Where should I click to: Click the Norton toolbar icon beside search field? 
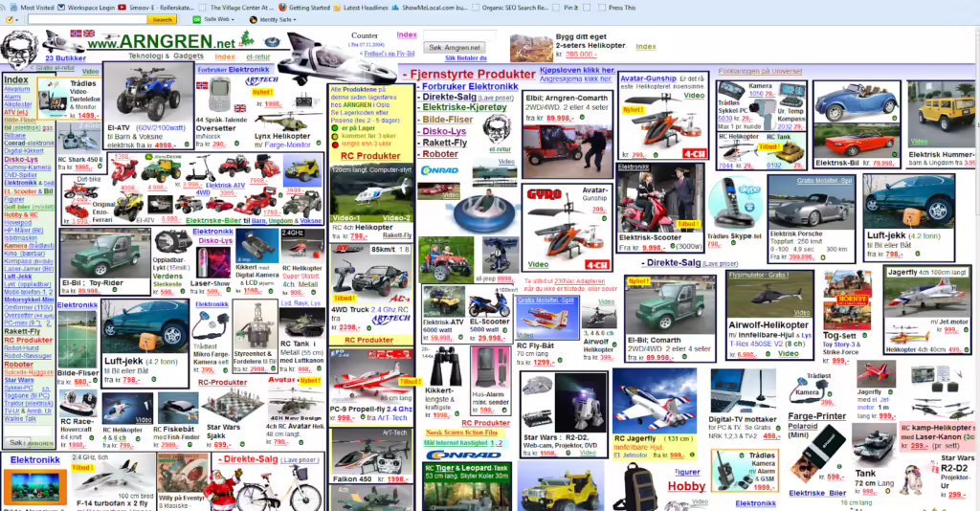[9, 20]
